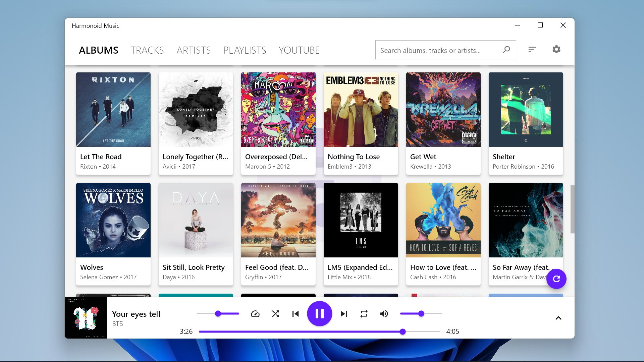Open the Sit Still, Look Pretty cover
Viewport: 644px width, 362px height.
point(196,220)
